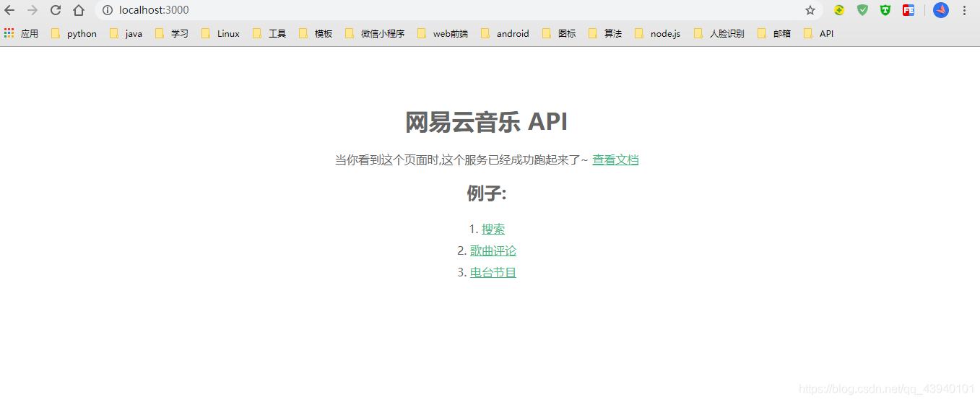The height and width of the screenshot is (402, 980).
Task: Open the Linux bookmarks folder
Action: click(x=221, y=34)
